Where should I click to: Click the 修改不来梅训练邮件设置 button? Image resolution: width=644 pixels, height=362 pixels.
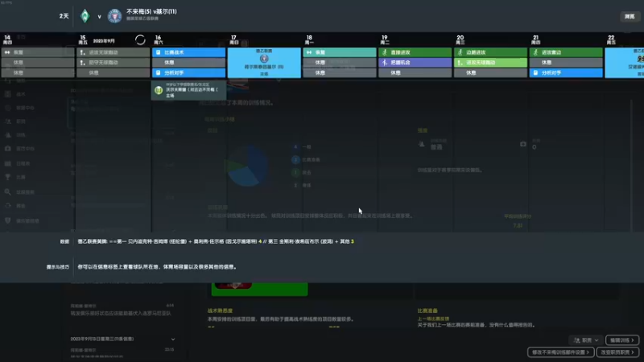560,352
